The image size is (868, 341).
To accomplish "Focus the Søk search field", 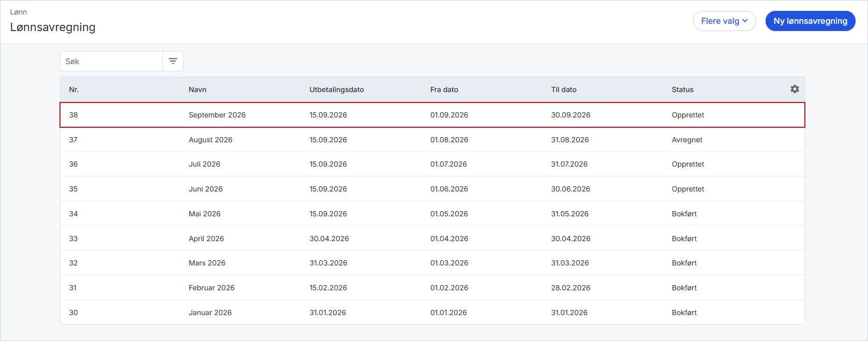I will point(111,61).
